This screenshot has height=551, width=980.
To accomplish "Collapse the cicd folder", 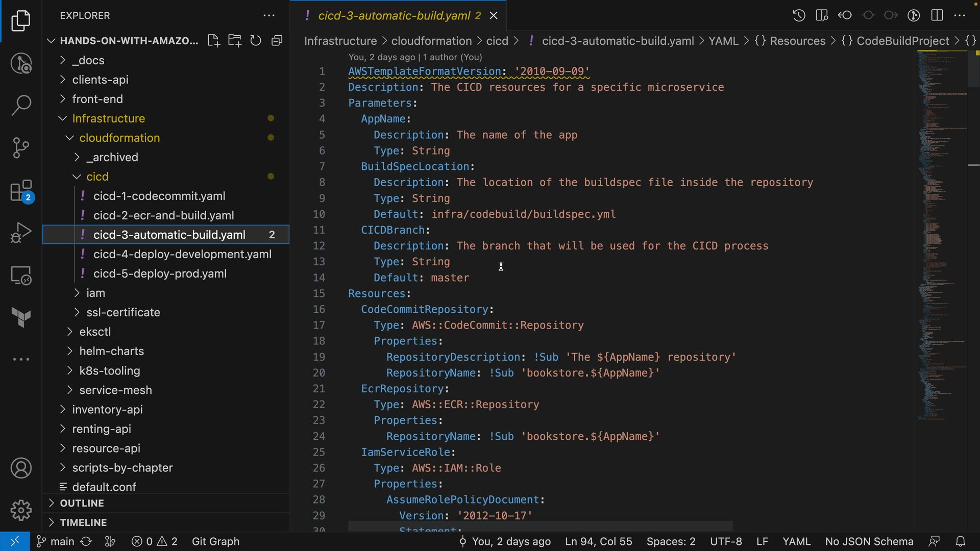I will (x=97, y=177).
